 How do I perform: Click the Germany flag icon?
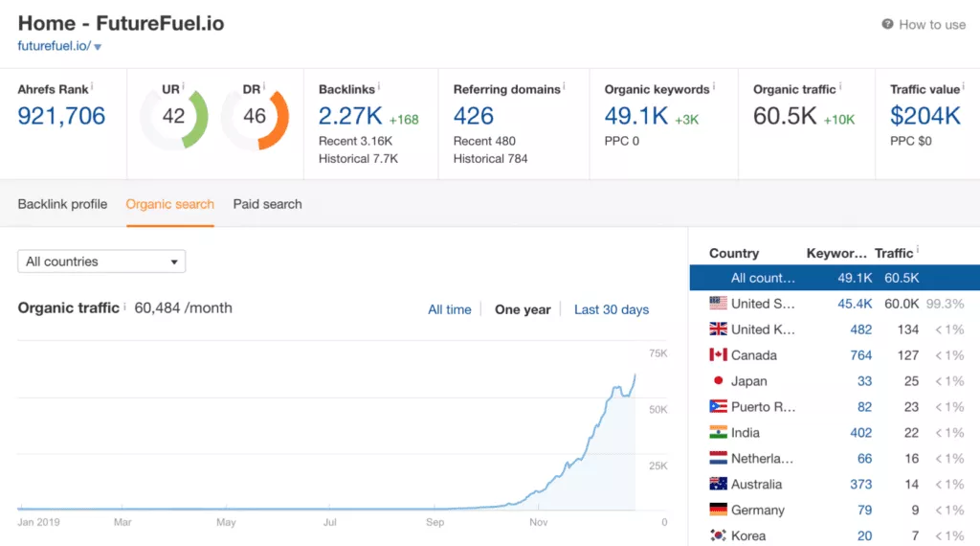pos(718,510)
